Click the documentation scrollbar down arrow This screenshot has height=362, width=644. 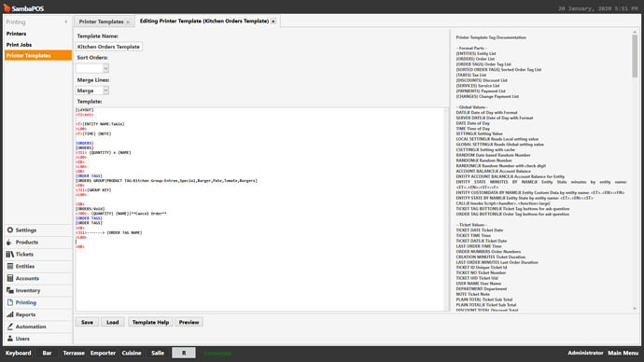click(635, 309)
